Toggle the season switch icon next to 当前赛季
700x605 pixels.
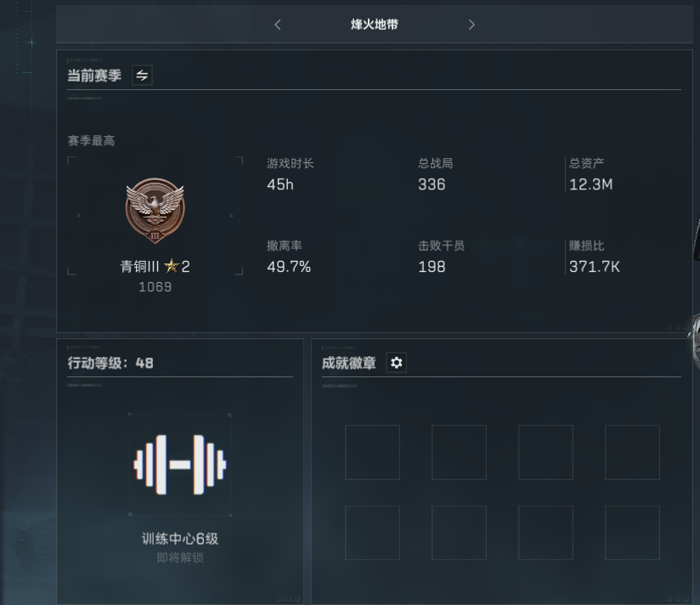(142, 75)
